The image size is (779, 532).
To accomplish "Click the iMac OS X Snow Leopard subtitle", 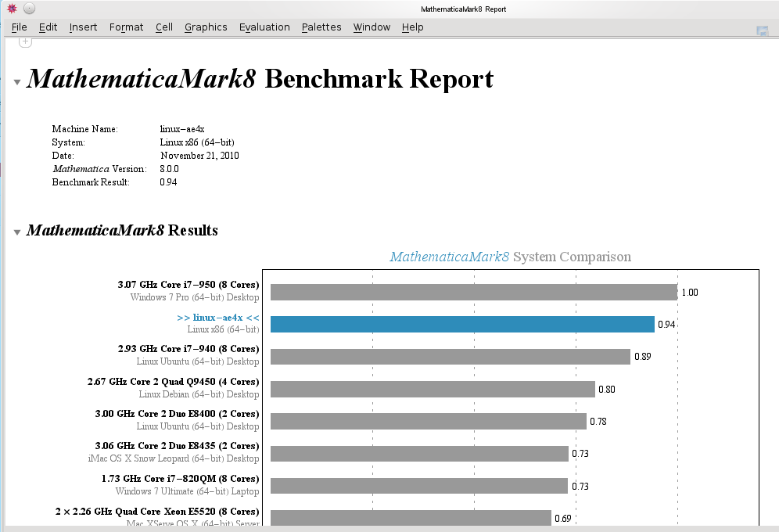I will (174, 458).
